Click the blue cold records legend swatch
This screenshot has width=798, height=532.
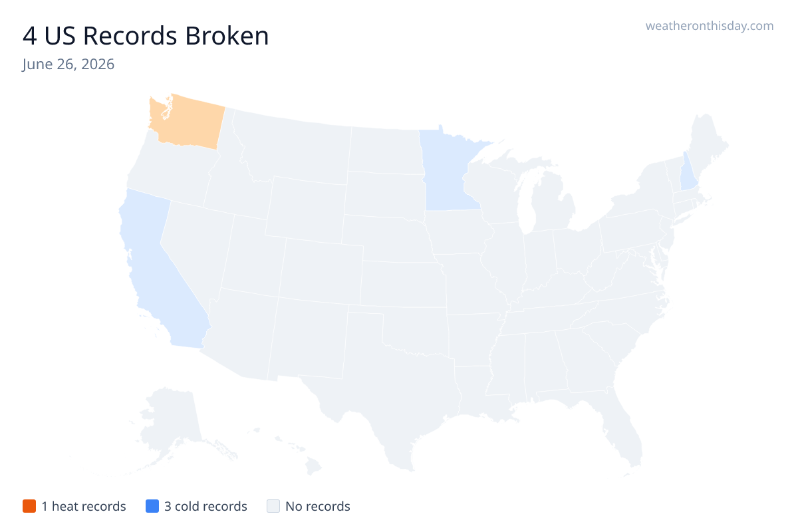[x=152, y=506]
